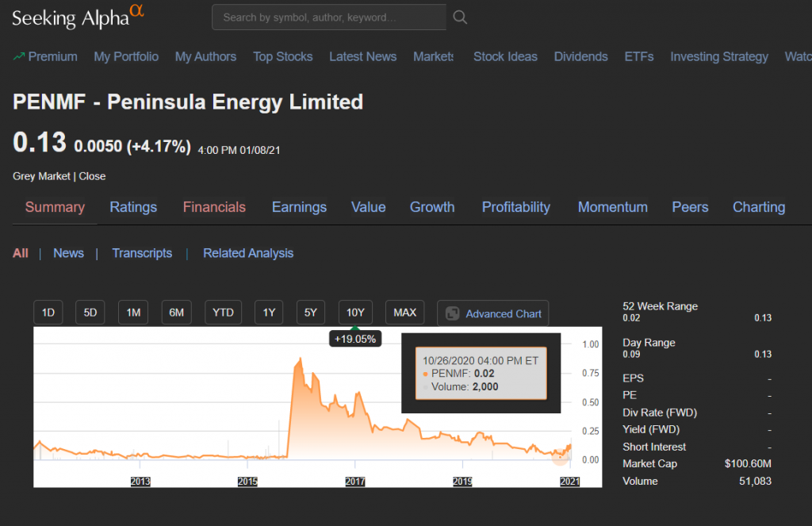Click the Advanced Chart expand icon

[453, 313]
